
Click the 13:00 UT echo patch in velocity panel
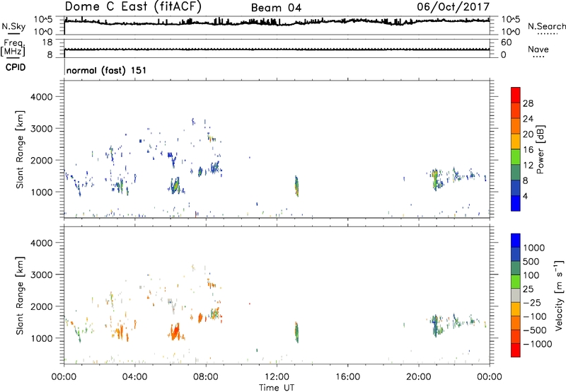[296, 332]
